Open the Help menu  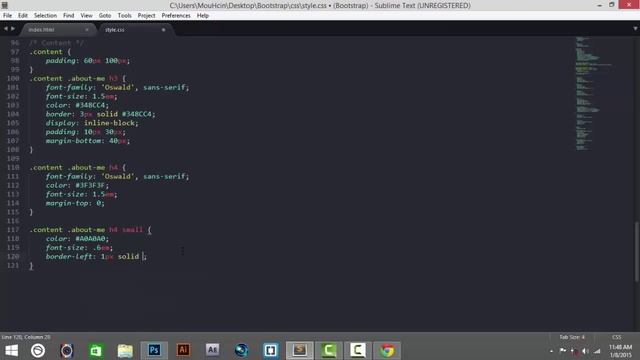[x=203, y=16]
